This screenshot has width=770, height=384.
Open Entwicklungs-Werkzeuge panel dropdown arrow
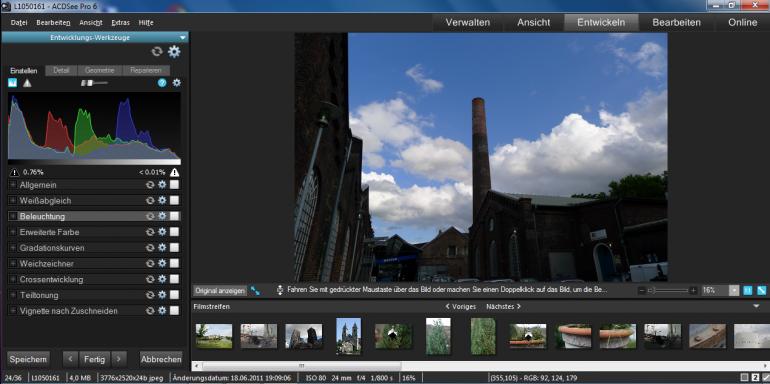tap(183, 38)
